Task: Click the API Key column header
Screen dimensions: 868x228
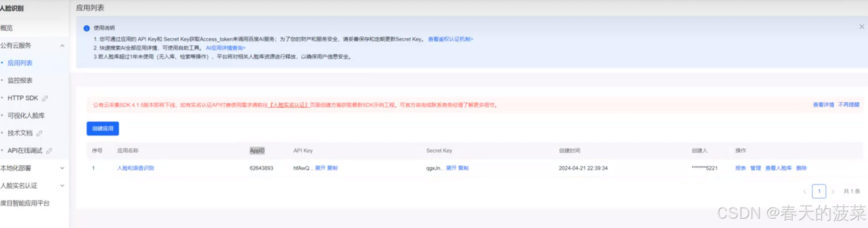Action: (x=303, y=150)
